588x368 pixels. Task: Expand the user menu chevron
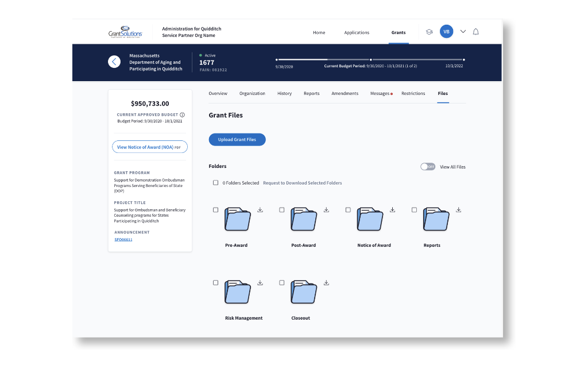coord(463,32)
